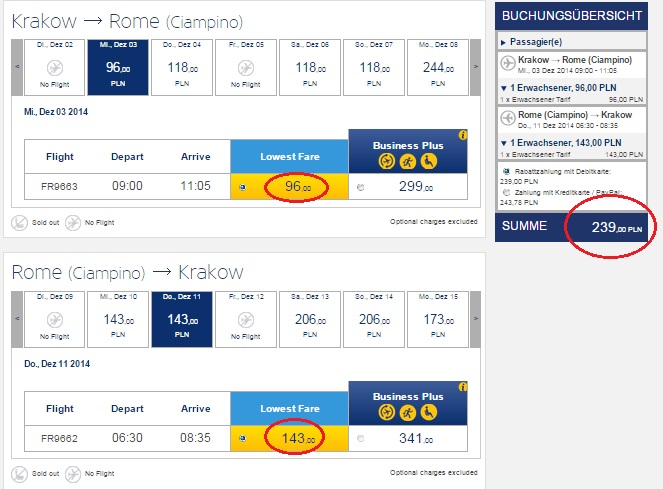Select the 299 Business Plus fare radio button
663x489 pixels.
[360, 187]
